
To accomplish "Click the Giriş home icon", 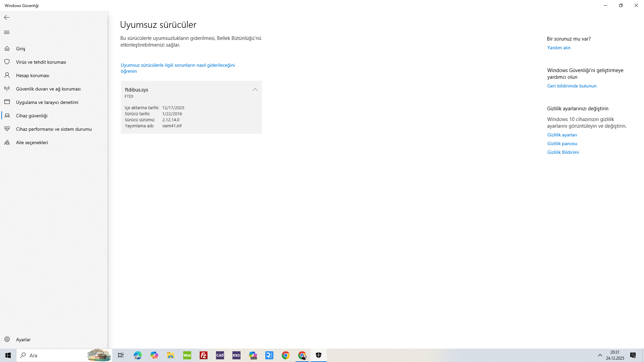I will click(x=7, y=49).
